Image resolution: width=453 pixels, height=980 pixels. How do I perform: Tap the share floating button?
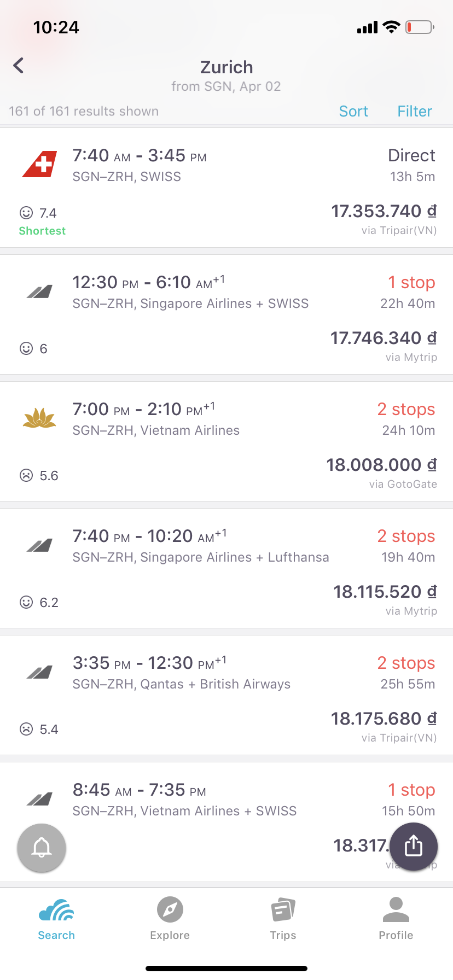pyautogui.click(x=414, y=846)
